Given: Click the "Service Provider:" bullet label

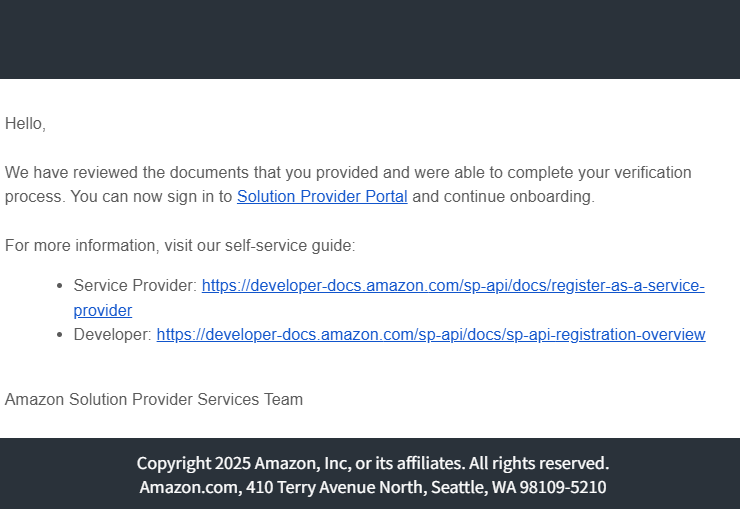Looking at the screenshot, I should [x=135, y=286].
